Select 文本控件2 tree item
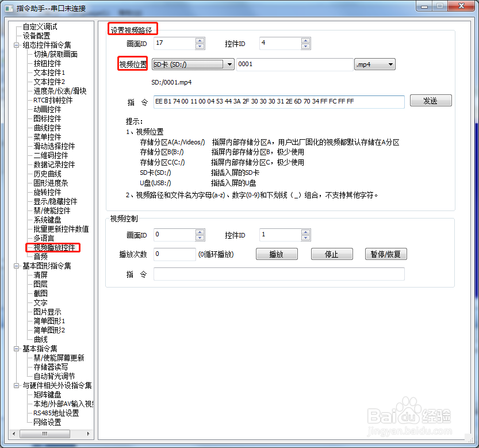The width and height of the screenshot is (479, 448). [49, 82]
